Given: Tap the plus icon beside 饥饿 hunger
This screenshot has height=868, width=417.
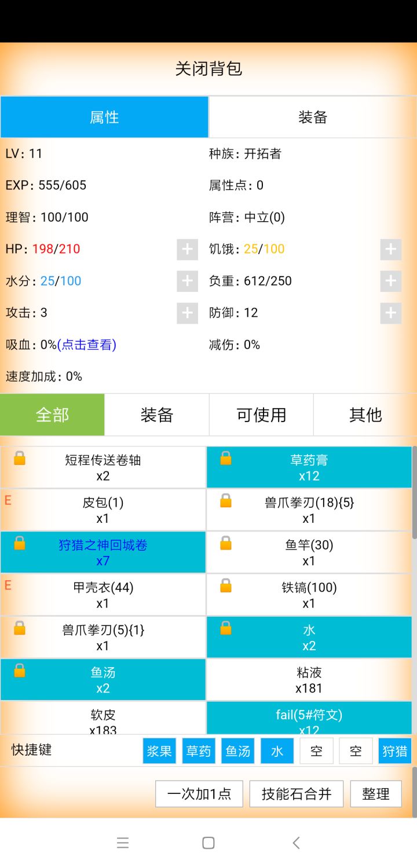Looking at the screenshot, I should coord(391,250).
